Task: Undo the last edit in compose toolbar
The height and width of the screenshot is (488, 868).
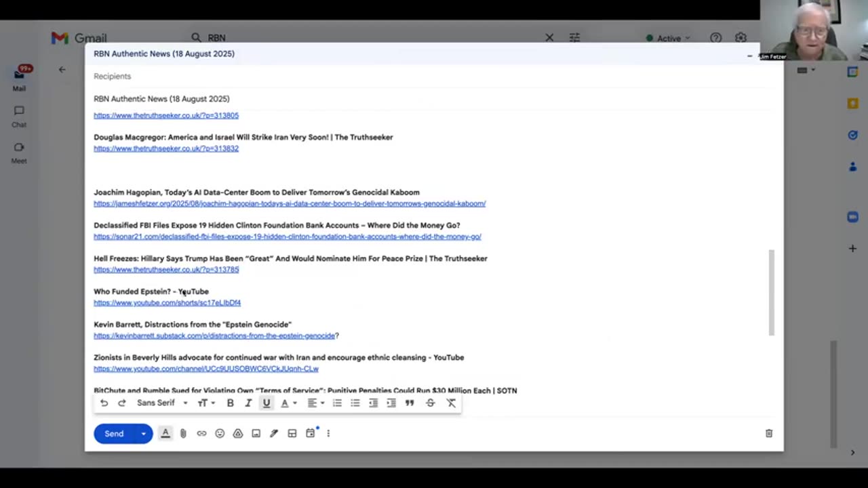Action: (104, 403)
